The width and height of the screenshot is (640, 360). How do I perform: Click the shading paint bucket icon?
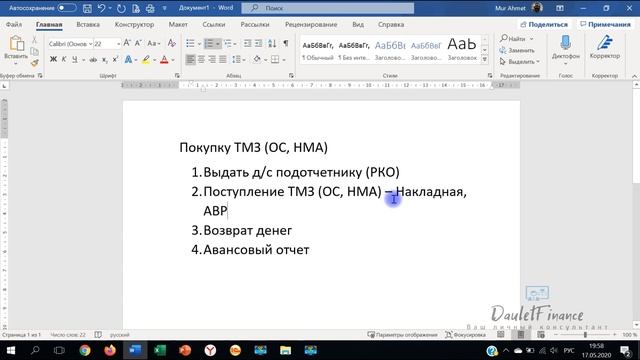257,60
